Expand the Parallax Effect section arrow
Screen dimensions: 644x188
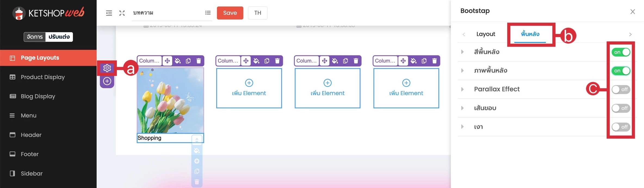pos(462,89)
